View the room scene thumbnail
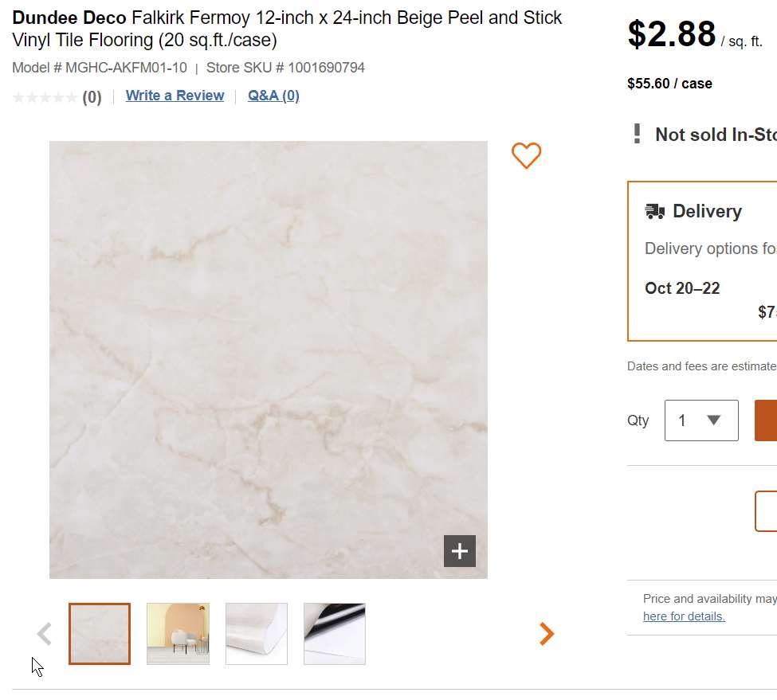777x700 pixels. pyautogui.click(x=178, y=634)
